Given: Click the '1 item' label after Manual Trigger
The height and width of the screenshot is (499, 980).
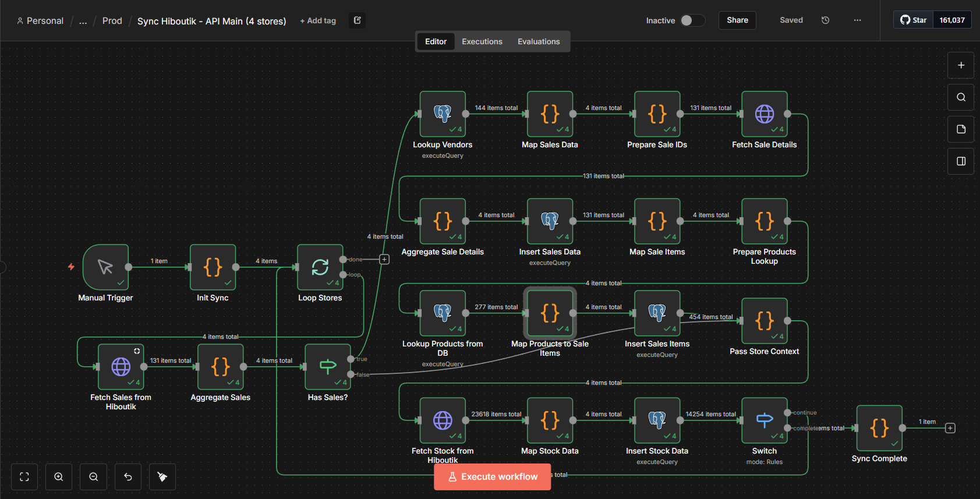Looking at the screenshot, I should click(x=159, y=261).
